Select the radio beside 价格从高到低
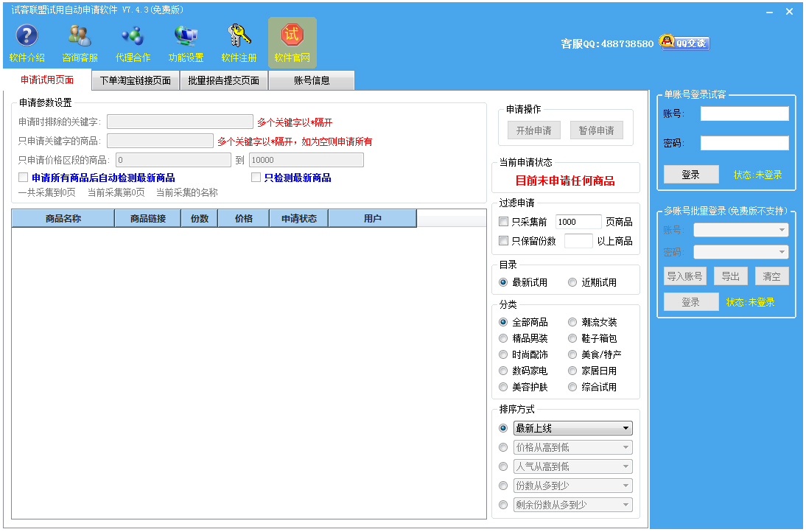The height and width of the screenshot is (532, 806). click(503, 447)
